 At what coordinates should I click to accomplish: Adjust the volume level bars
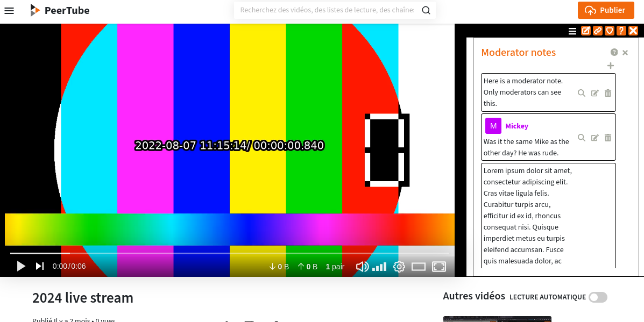(379, 267)
